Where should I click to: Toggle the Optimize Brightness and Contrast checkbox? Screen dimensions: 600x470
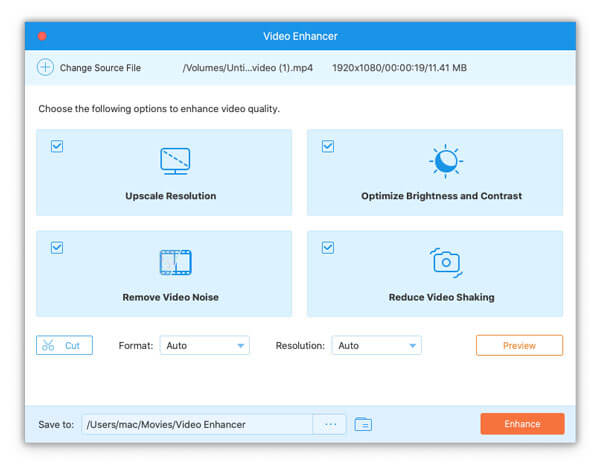click(328, 146)
